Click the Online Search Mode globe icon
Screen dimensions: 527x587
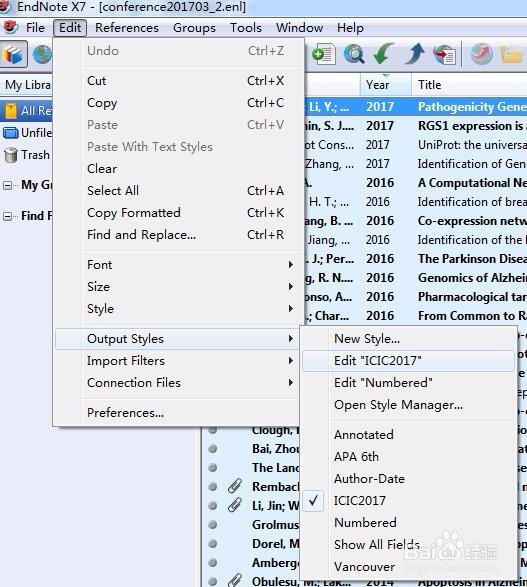click(x=42, y=54)
